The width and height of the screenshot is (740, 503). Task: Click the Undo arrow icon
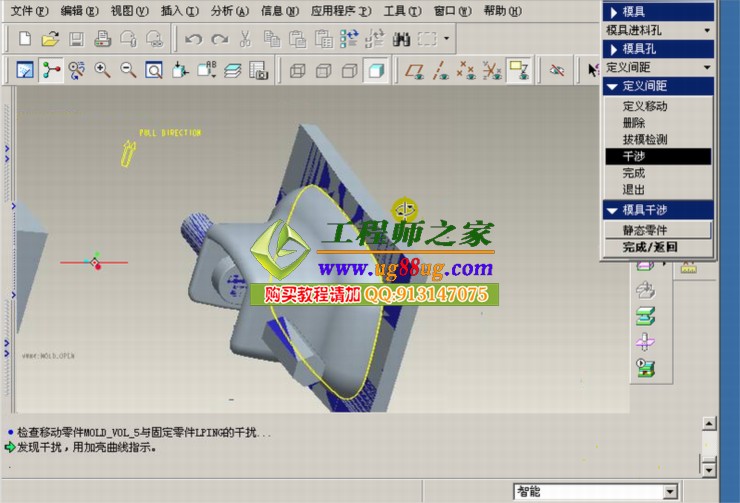[x=193, y=40]
